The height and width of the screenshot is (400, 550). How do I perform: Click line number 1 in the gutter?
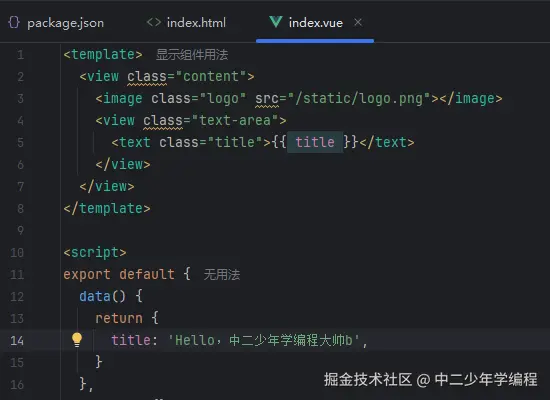tap(20, 55)
